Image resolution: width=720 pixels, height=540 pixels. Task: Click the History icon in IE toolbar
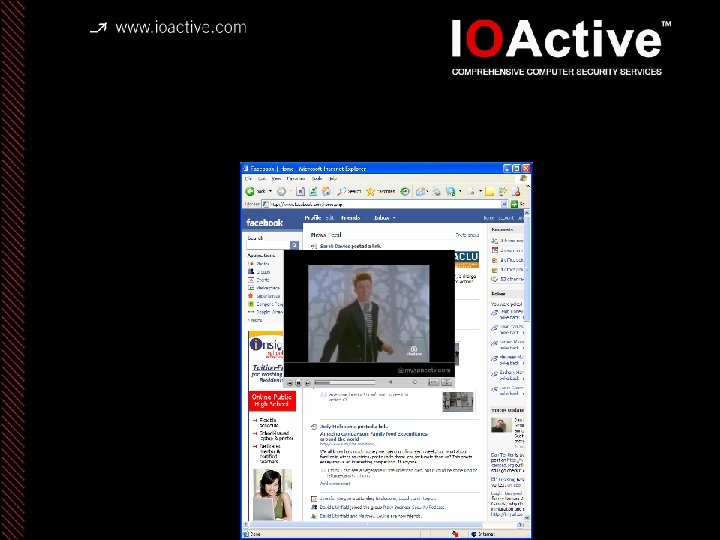tap(405, 191)
